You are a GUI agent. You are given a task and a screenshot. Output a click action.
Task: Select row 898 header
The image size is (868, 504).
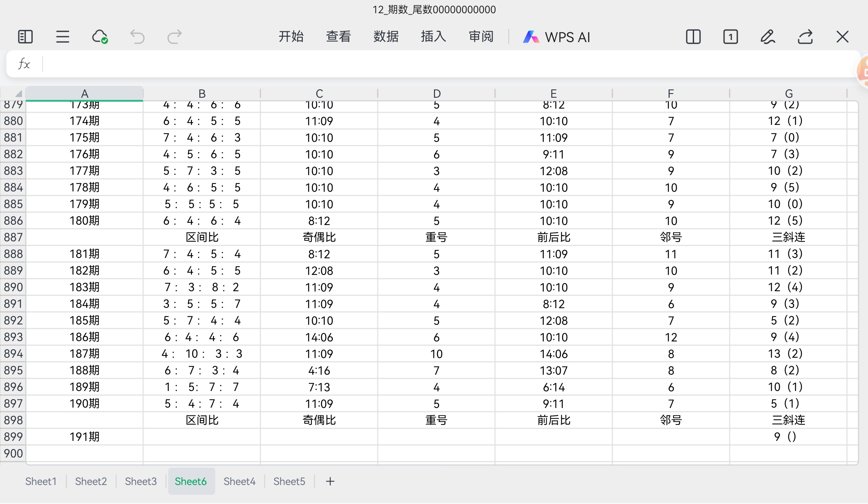13,421
